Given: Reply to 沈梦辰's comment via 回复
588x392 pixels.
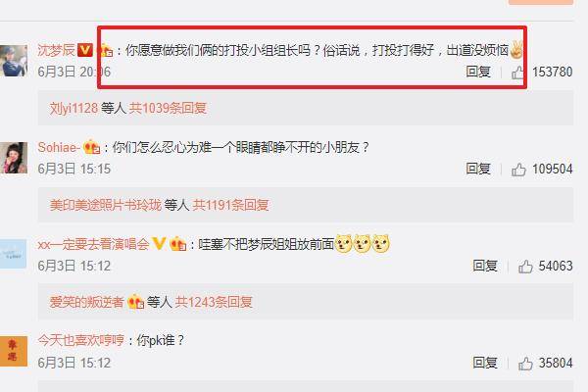Looking at the screenshot, I should coord(478,72).
